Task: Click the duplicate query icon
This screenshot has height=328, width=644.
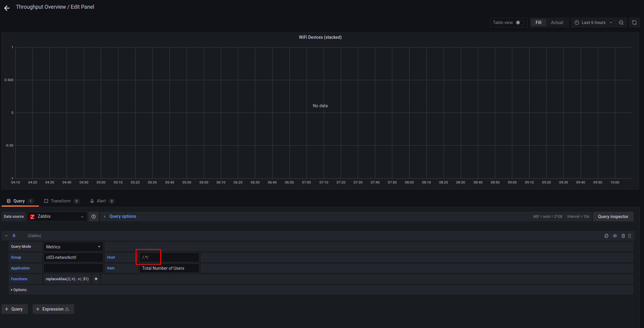Action: 607,236
